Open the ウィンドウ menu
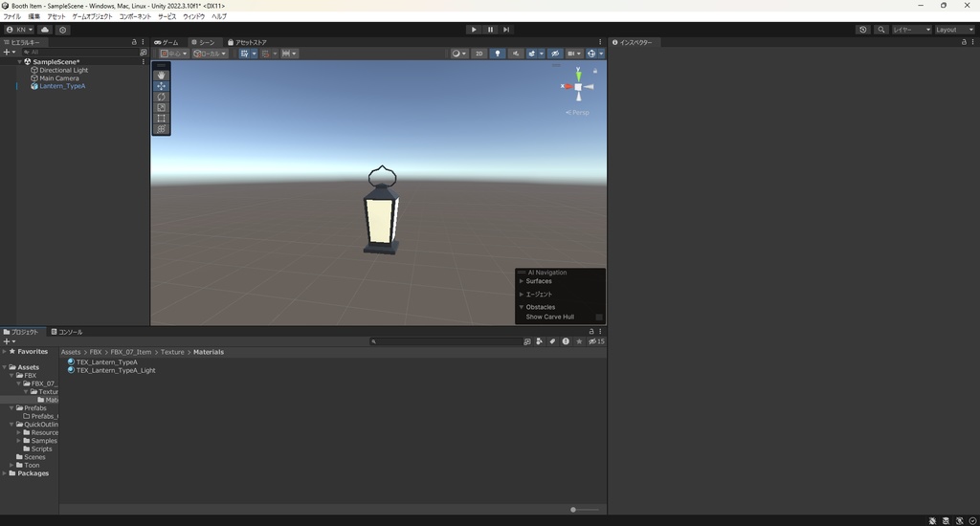The width and height of the screenshot is (980, 526). [x=193, y=17]
